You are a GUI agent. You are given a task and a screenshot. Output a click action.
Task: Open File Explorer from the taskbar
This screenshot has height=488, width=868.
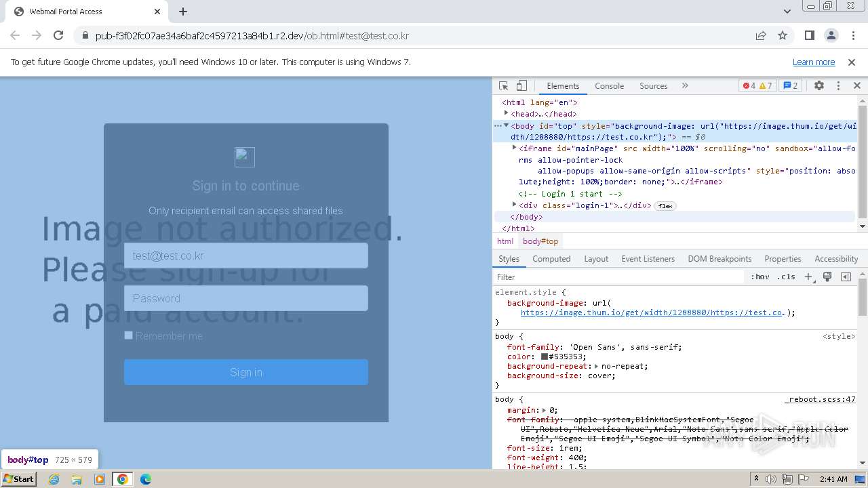[x=77, y=479]
